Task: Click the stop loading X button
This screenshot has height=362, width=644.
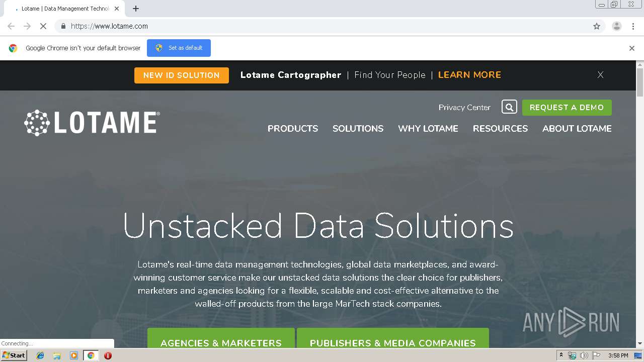Action: point(43,26)
